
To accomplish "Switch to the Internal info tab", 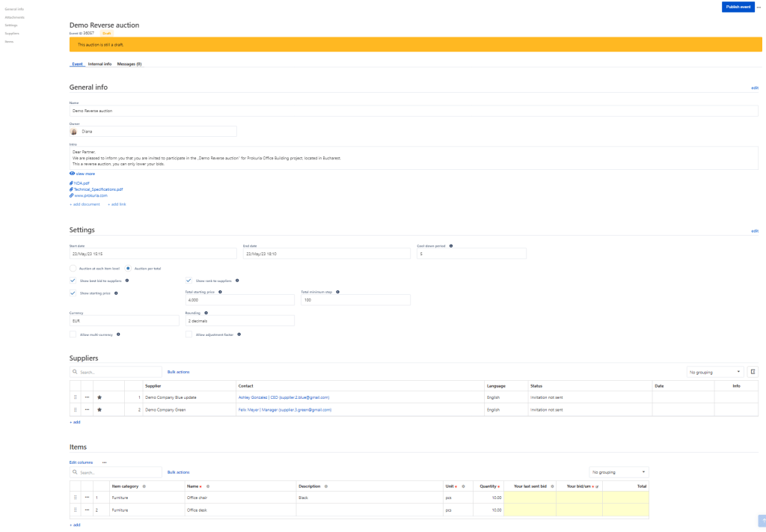I will pos(99,64).
